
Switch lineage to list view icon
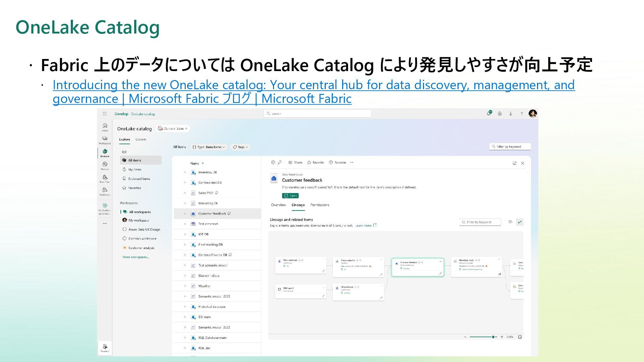[511, 222]
